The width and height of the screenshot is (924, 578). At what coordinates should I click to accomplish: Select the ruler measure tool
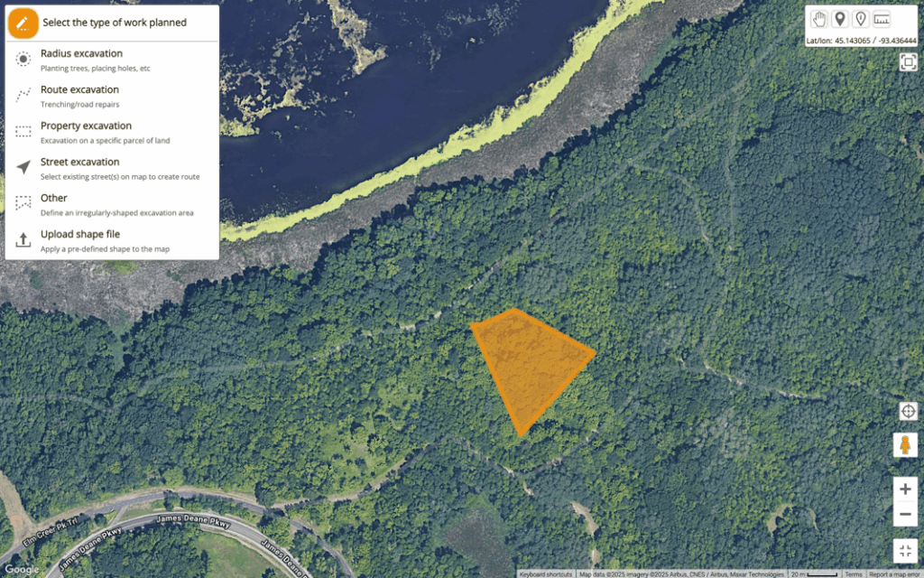882,19
